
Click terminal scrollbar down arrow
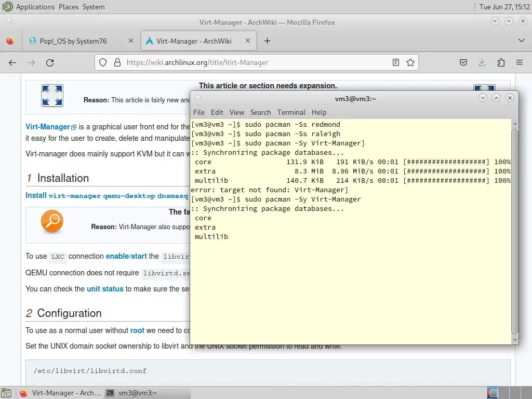(x=515, y=340)
